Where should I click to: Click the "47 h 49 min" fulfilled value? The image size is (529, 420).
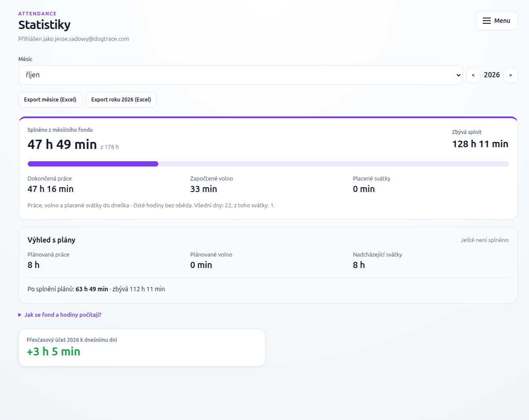tap(62, 144)
